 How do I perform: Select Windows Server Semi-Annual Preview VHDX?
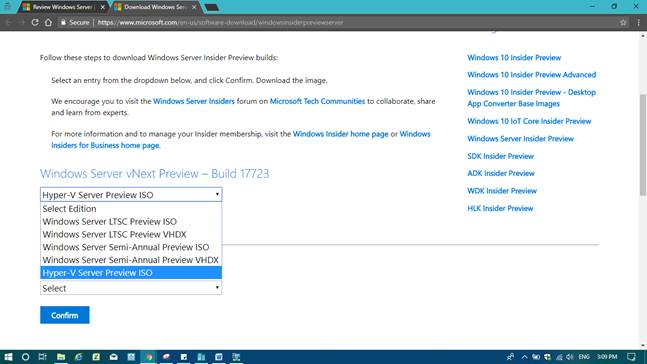point(131,260)
